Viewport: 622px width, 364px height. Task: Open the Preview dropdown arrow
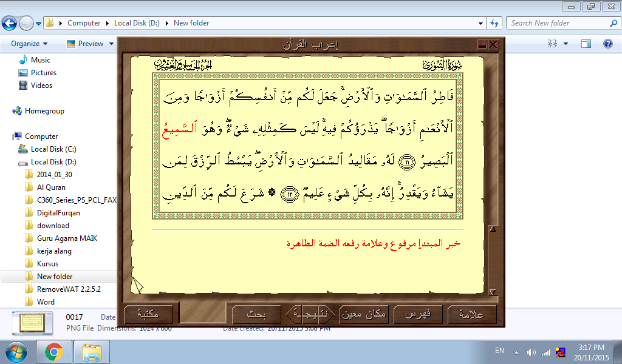click(111, 44)
